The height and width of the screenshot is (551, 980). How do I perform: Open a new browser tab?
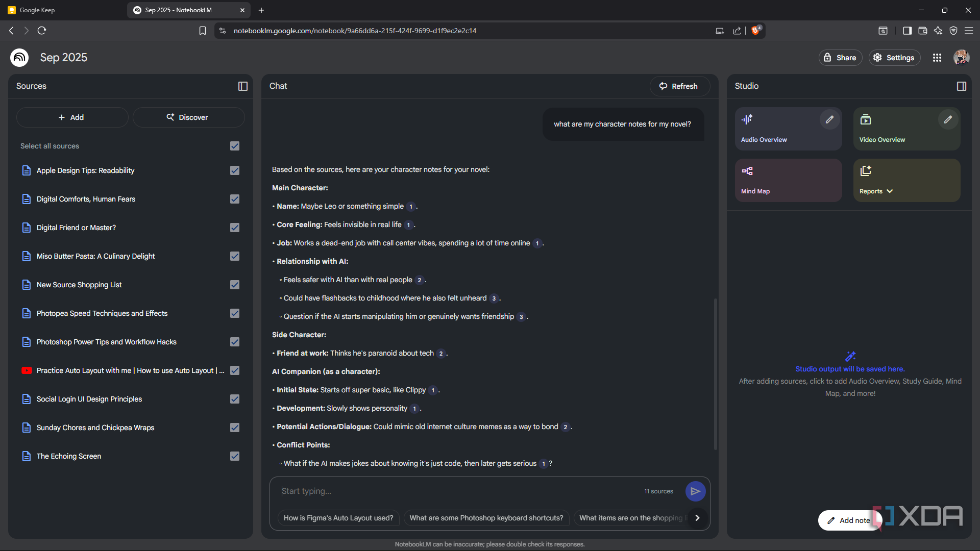(261, 10)
